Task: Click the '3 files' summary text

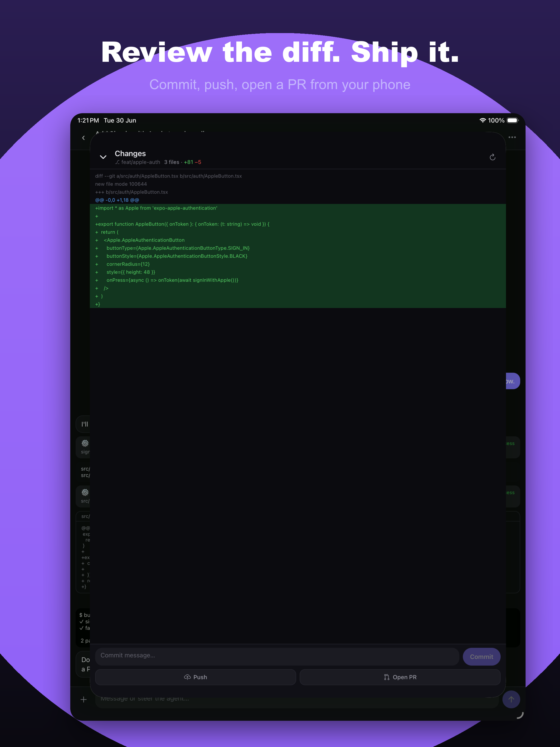Action: [171, 162]
